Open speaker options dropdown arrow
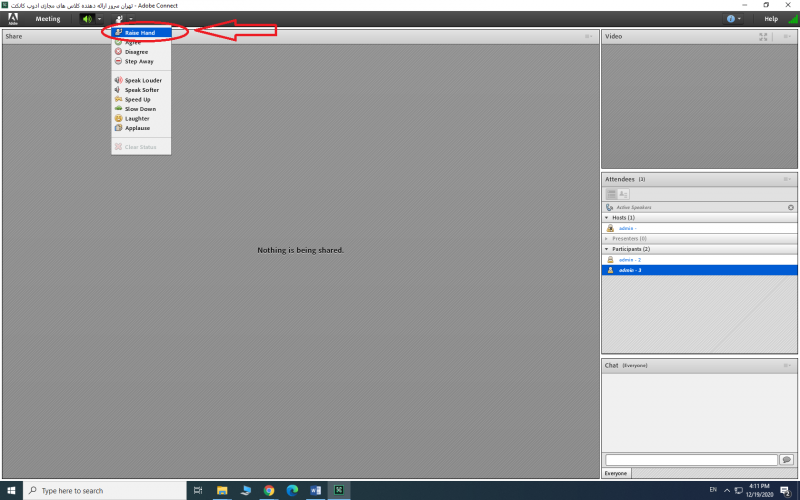800x500 pixels. [x=99, y=19]
